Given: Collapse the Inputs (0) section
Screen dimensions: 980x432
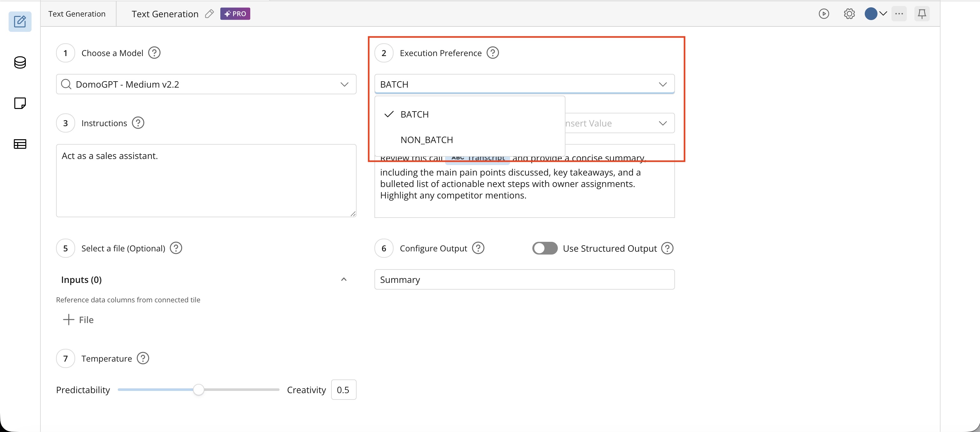Looking at the screenshot, I should pos(344,279).
